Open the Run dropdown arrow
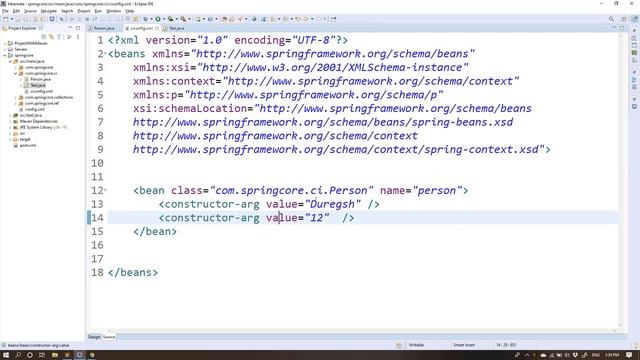640x360 pixels. click(x=164, y=19)
